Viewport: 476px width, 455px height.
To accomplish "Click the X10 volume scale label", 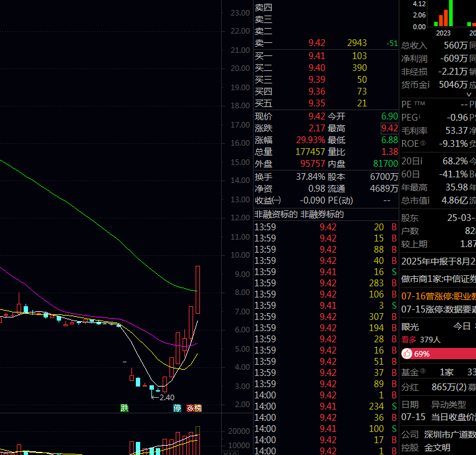I will pos(230,453).
